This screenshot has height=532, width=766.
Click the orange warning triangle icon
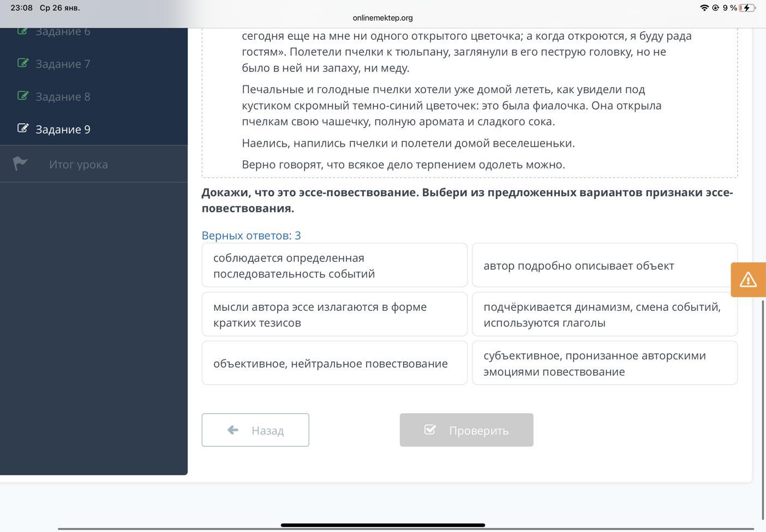coord(748,280)
